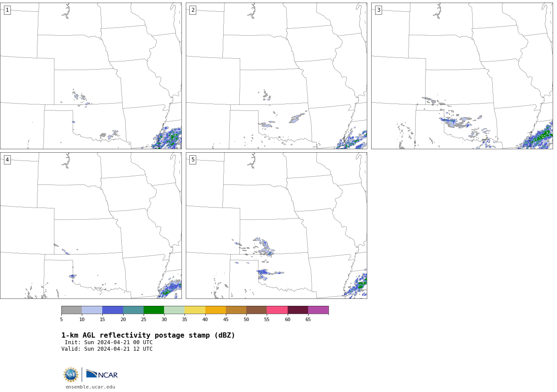
Task: Select the light blue 10-15 dBZ swatch
Action: coord(92,310)
